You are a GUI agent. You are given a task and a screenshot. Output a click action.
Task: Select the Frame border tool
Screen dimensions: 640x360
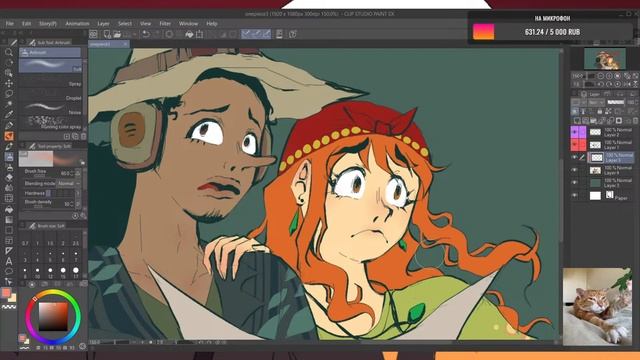(9, 241)
